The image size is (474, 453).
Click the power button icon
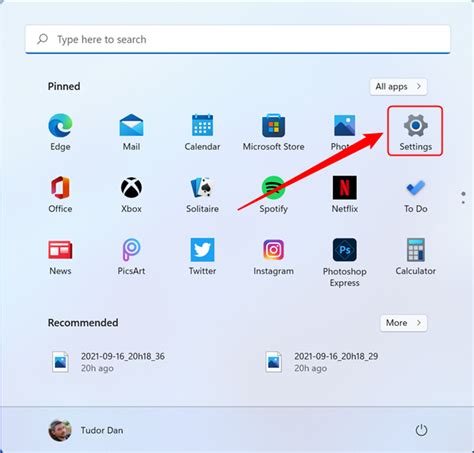point(421,430)
